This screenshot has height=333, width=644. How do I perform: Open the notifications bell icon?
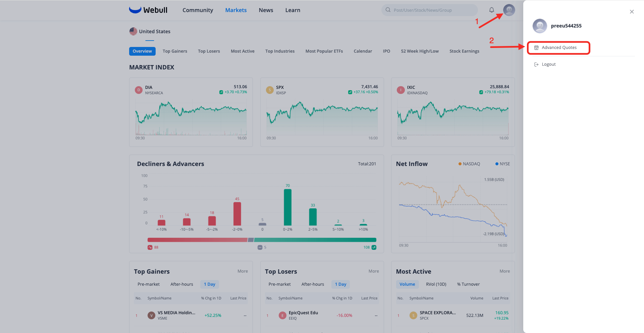pyautogui.click(x=491, y=10)
